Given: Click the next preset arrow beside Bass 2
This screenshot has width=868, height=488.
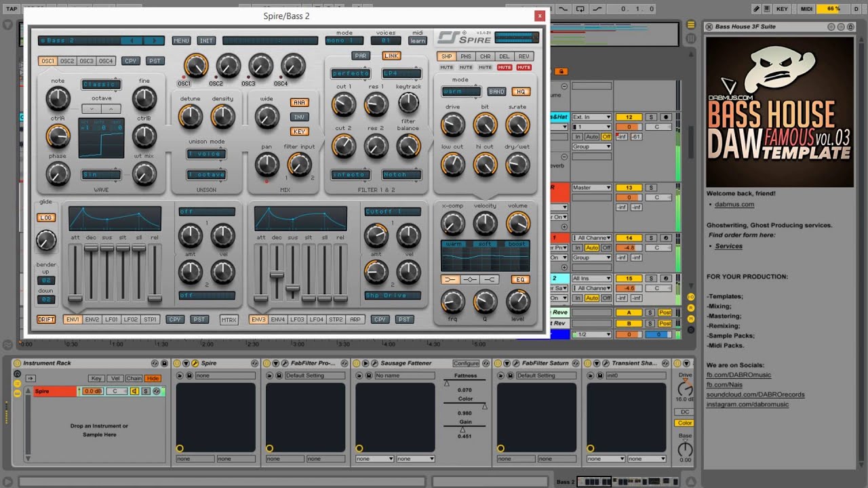Looking at the screenshot, I should click(x=153, y=41).
